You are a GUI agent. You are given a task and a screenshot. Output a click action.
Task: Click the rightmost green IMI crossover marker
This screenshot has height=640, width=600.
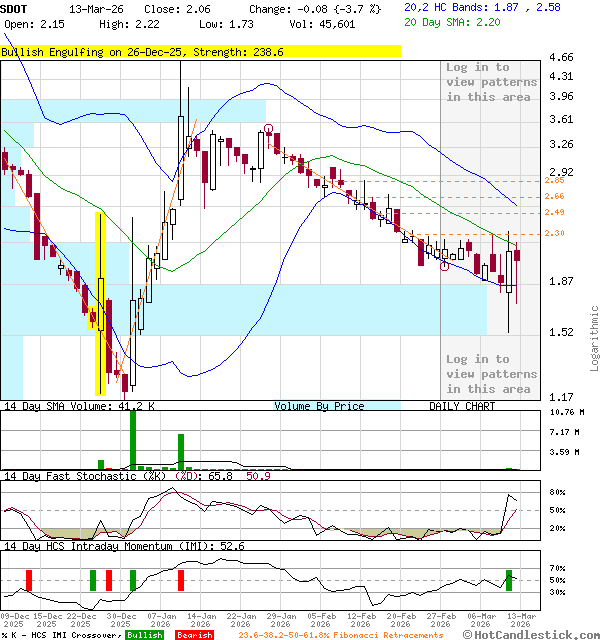(509, 579)
